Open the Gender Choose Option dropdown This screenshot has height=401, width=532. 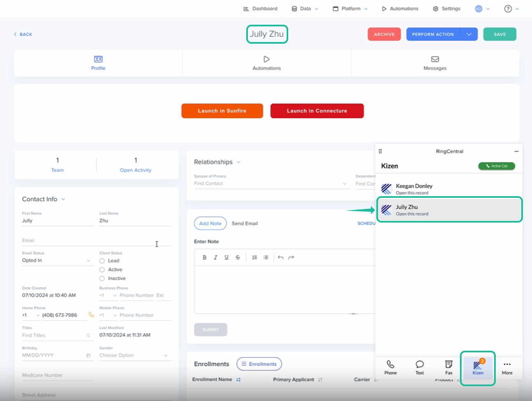click(x=135, y=355)
